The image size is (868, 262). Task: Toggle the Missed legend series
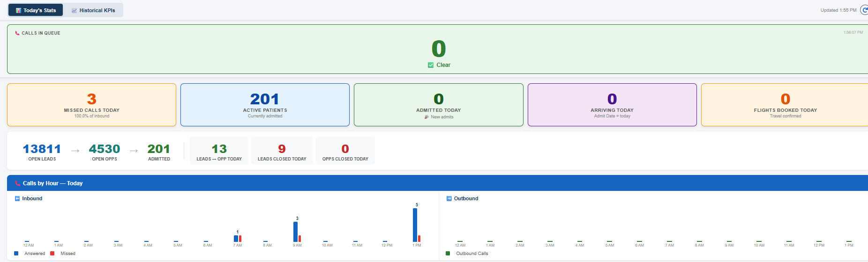tap(63, 254)
